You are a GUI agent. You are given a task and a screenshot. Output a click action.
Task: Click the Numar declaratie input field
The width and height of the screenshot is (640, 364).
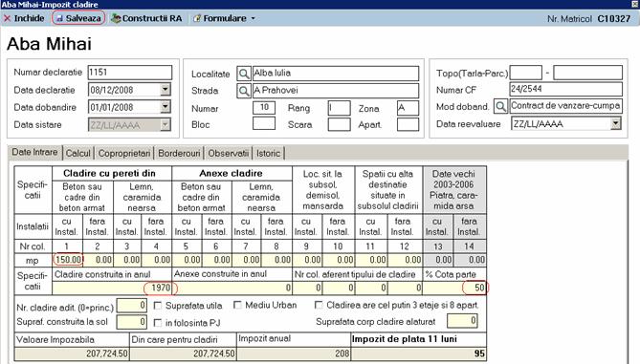click(130, 73)
